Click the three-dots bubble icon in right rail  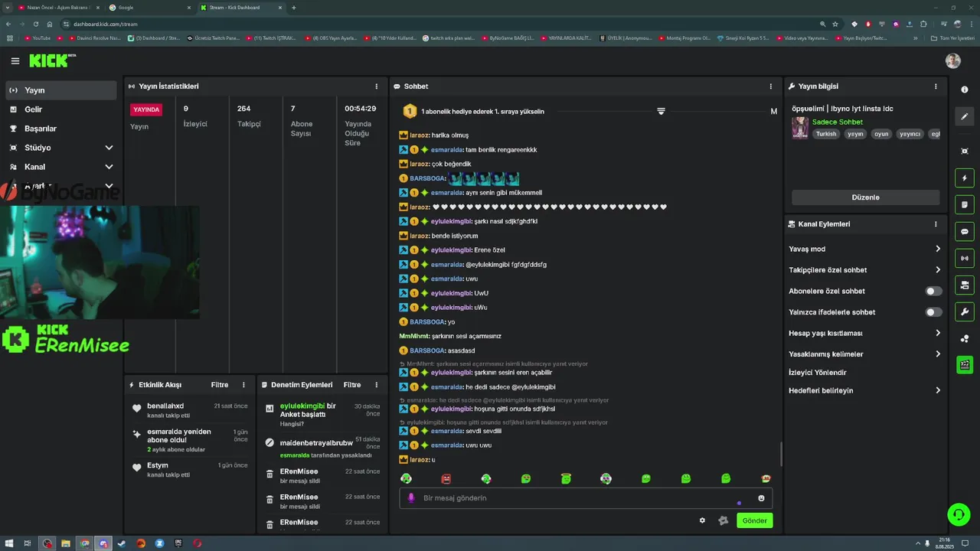965,338
